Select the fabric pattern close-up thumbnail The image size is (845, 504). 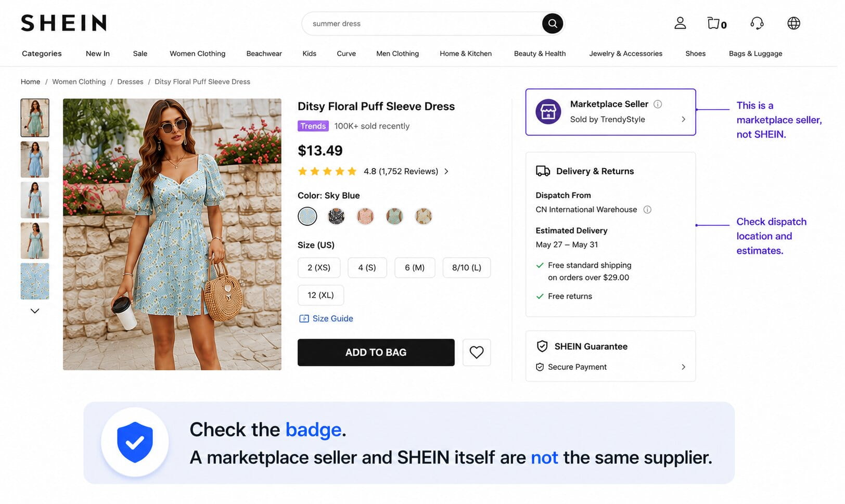(x=35, y=281)
